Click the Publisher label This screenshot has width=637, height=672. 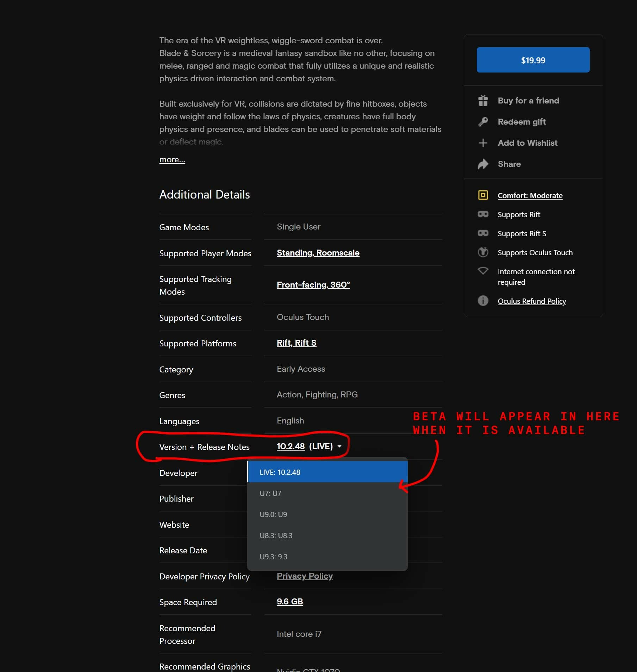176,499
